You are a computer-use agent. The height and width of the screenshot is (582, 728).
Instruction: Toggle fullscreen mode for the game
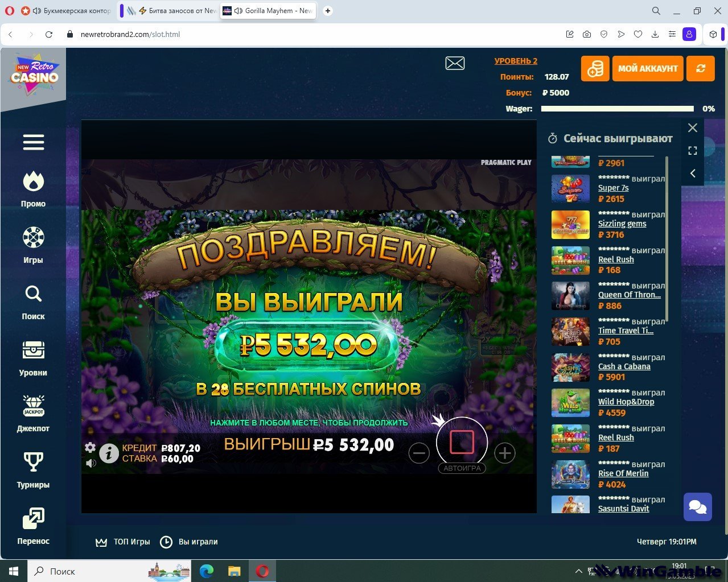pos(693,151)
